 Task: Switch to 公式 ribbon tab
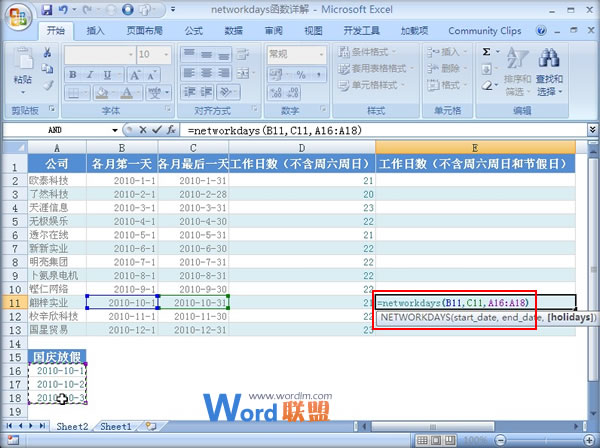194,31
